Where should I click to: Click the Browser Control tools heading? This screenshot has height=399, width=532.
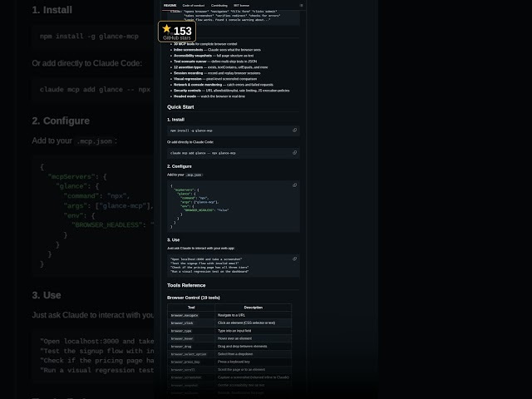(194, 298)
